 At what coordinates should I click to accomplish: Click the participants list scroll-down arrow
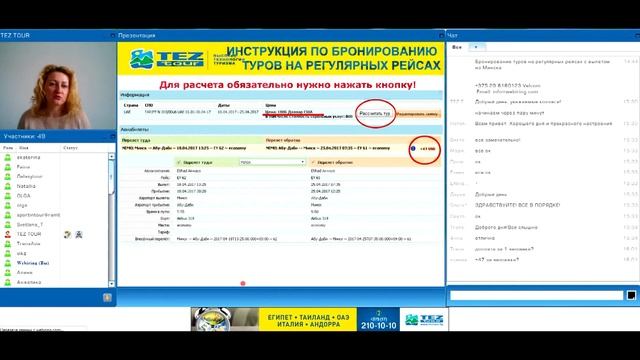(x=111, y=283)
